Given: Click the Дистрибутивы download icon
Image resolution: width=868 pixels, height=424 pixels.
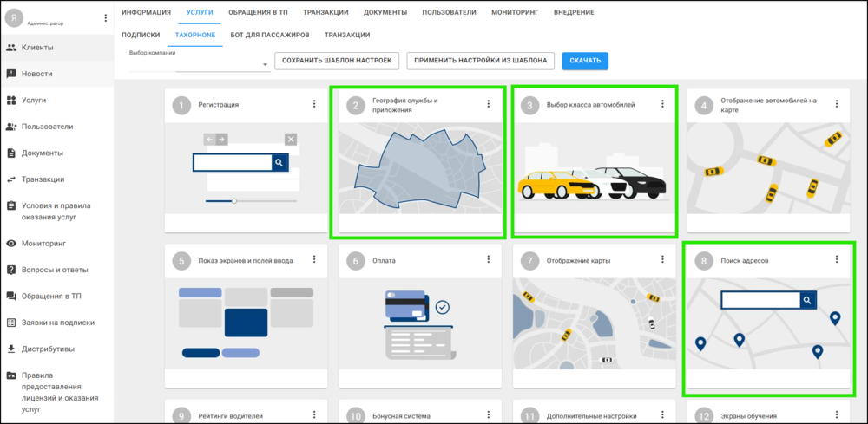Looking at the screenshot, I should [11, 349].
